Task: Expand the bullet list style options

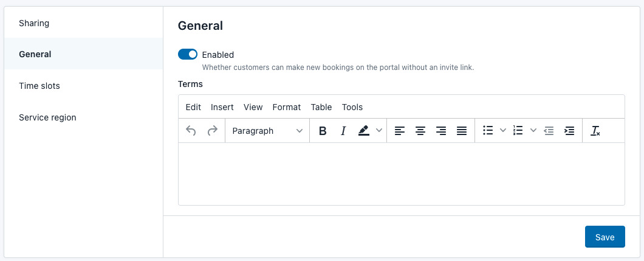Action: [503, 131]
